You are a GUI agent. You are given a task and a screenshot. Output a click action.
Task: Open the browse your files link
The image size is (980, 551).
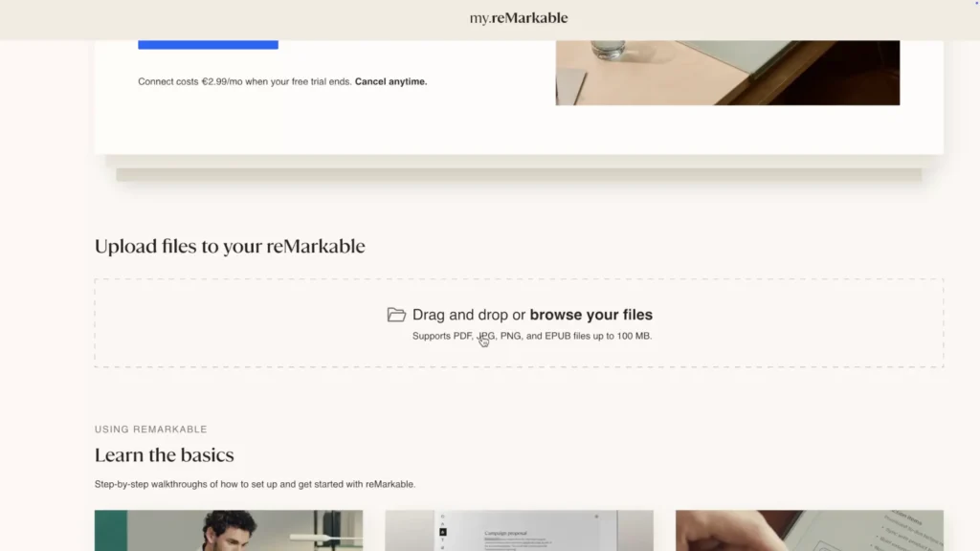coord(590,314)
